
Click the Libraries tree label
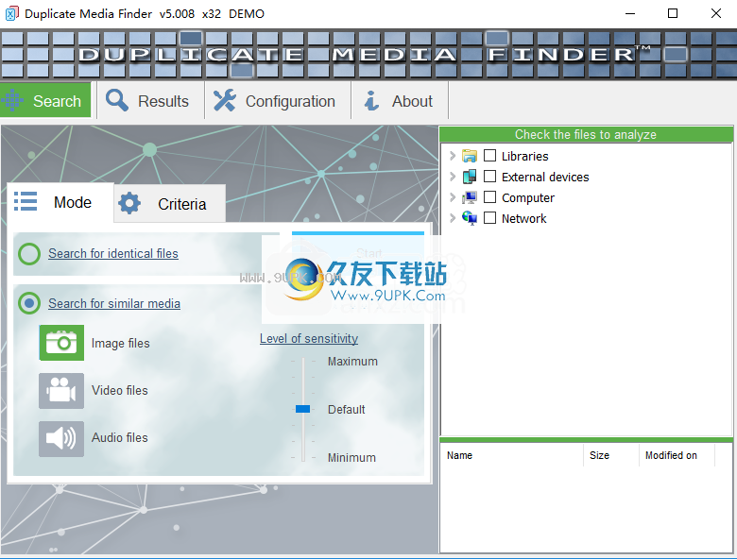[x=525, y=156]
